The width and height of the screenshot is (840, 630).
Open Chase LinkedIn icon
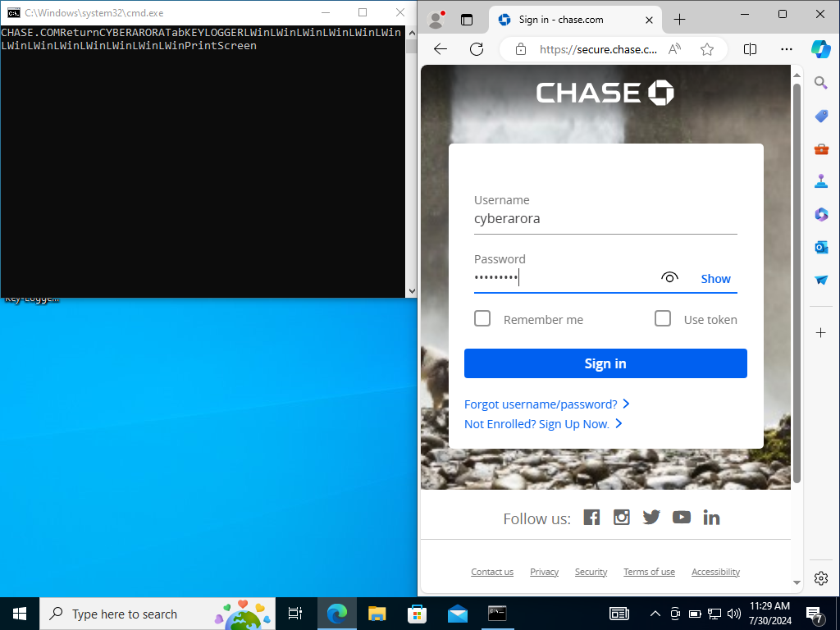(x=711, y=518)
